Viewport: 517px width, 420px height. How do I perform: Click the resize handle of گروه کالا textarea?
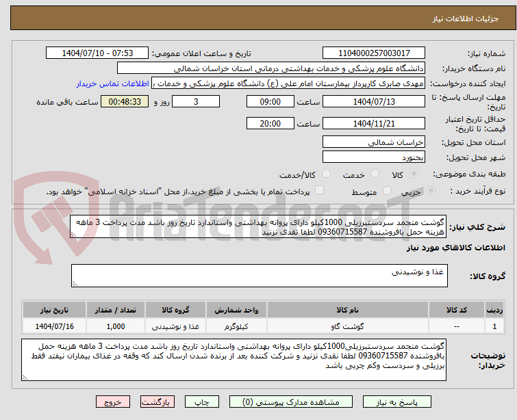75,284
